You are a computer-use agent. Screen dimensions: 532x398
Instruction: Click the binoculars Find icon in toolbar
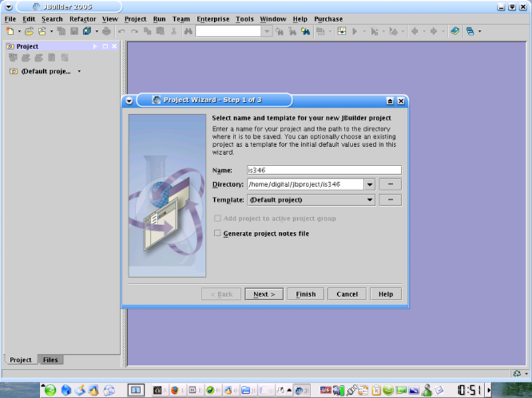188,31
